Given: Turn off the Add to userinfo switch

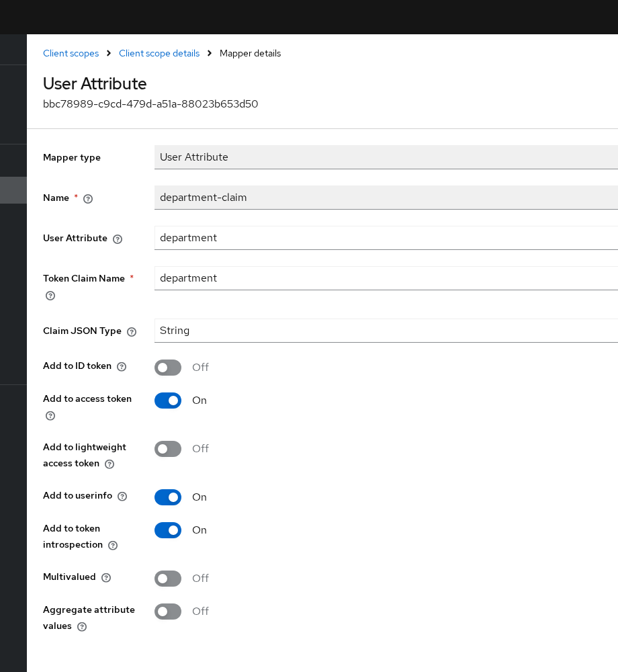Looking at the screenshot, I should [168, 497].
